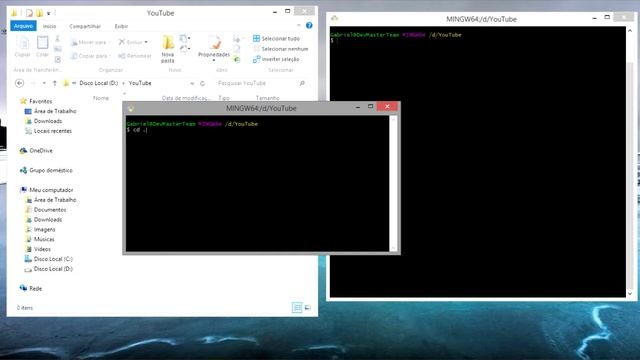
Task: Open the Compartilhar ribbon tab
Action: (85, 26)
